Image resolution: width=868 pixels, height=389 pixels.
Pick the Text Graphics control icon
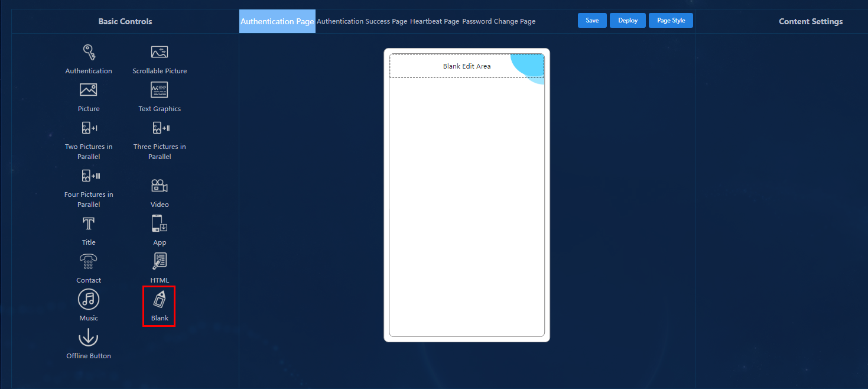[x=160, y=90]
